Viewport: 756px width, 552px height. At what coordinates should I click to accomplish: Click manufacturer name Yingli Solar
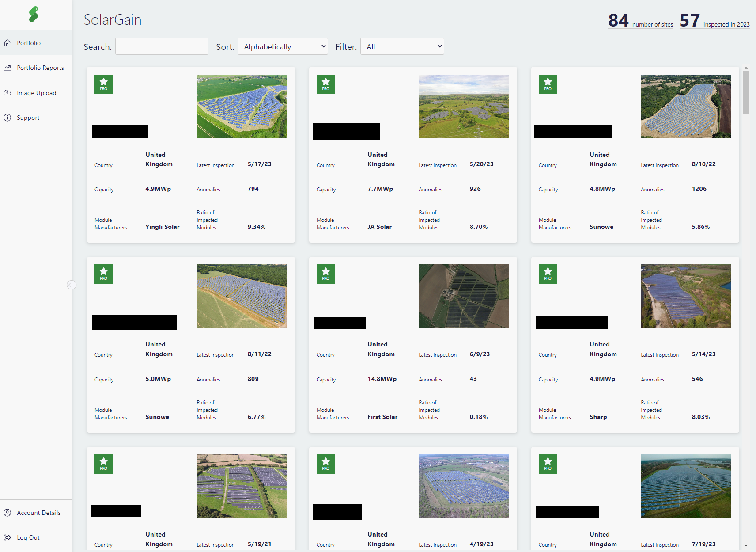163,227
